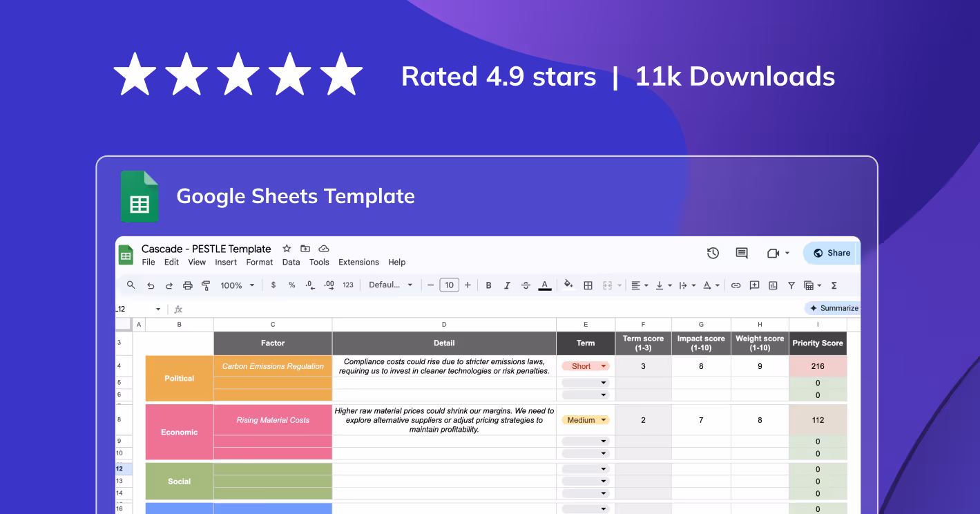
Task: Select the Rising Material Costs cell
Action: pos(273,420)
